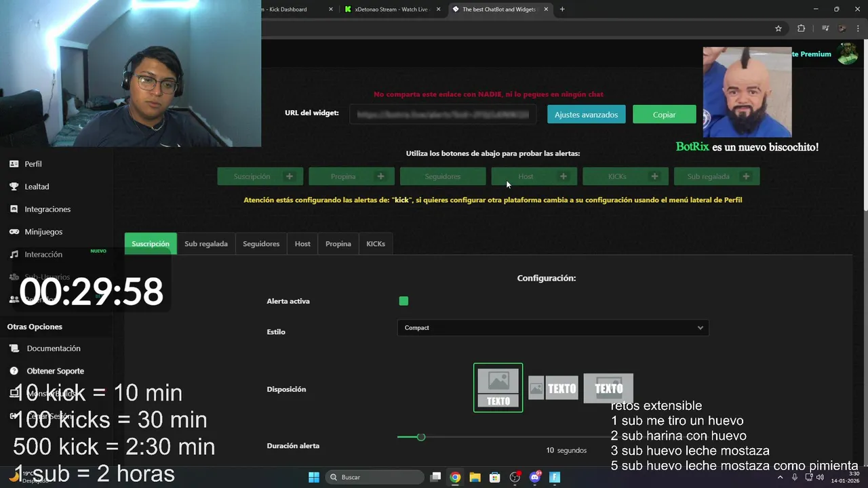Click the URL del widget field
Image resolution: width=868 pixels, height=488 pixels.
pyautogui.click(x=443, y=115)
